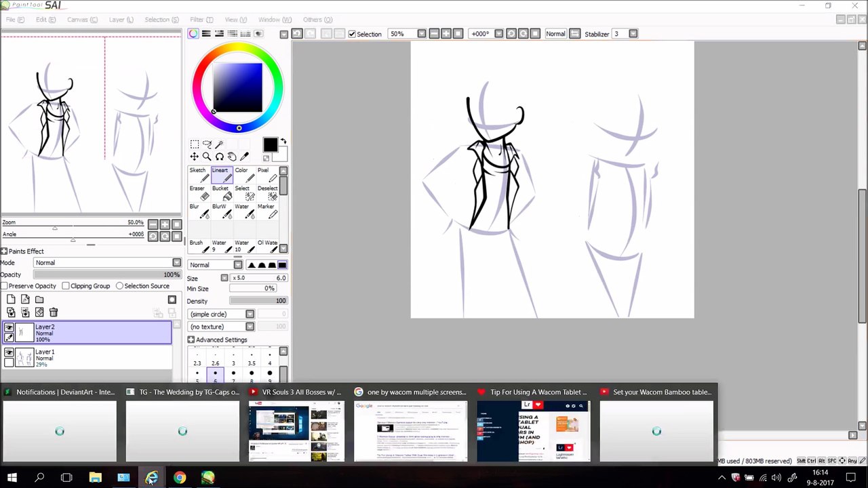Image resolution: width=868 pixels, height=488 pixels.
Task: Toggle the color wheel panel
Action: pos(193,34)
